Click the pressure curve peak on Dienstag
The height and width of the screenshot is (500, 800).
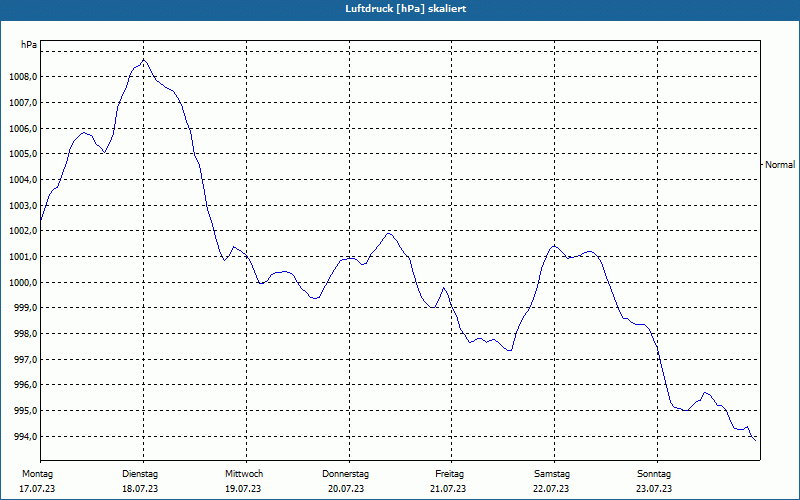tap(143, 60)
